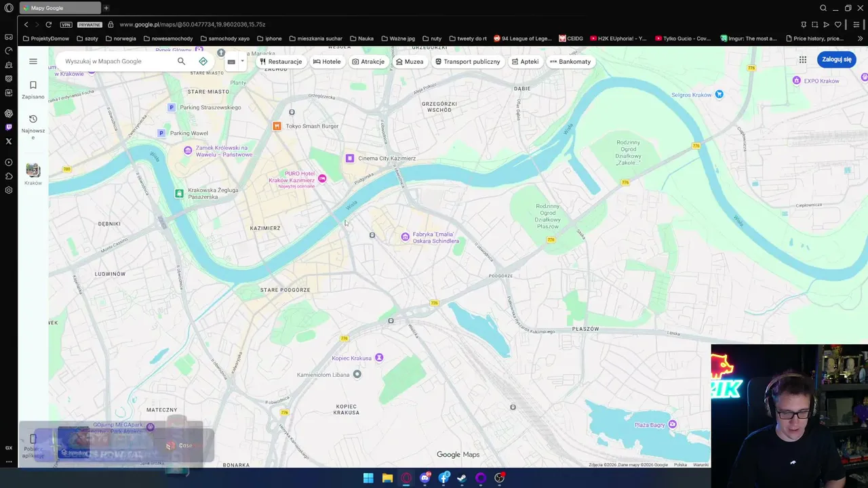This screenshot has width=868, height=488.
Task: Open File Explorer from the taskbar
Action: (x=387, y=478)
